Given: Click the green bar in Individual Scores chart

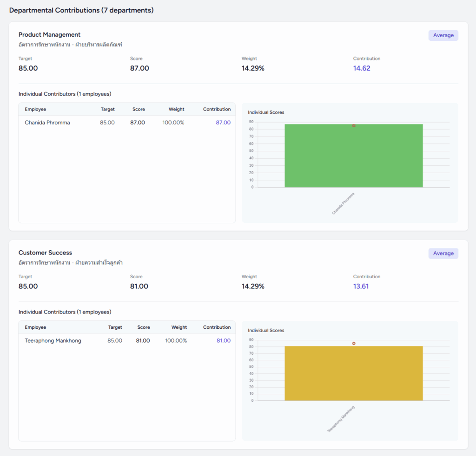Looking at the screenshot, I should click(353, 158).
